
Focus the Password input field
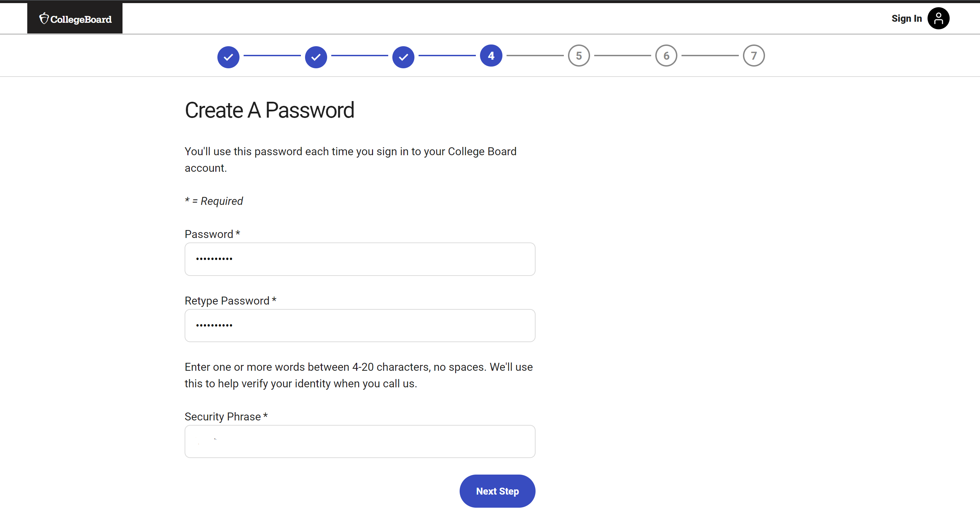click(360, 259)
